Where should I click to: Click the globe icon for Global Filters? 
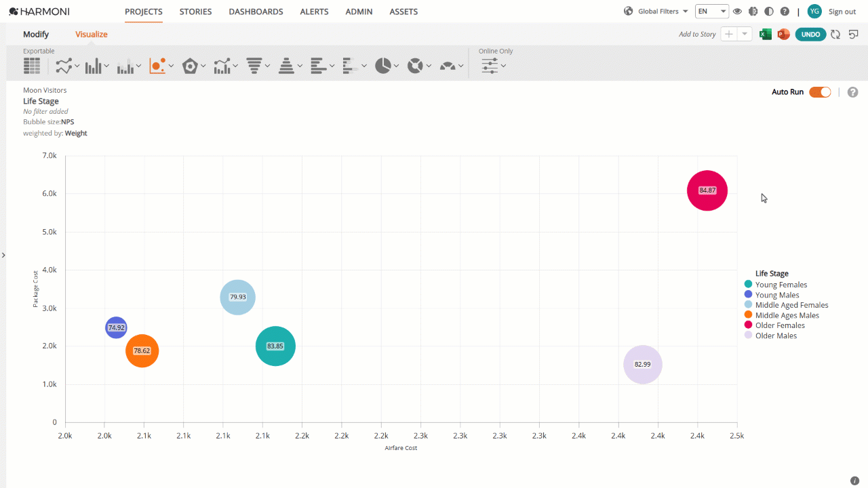(628, 12)
